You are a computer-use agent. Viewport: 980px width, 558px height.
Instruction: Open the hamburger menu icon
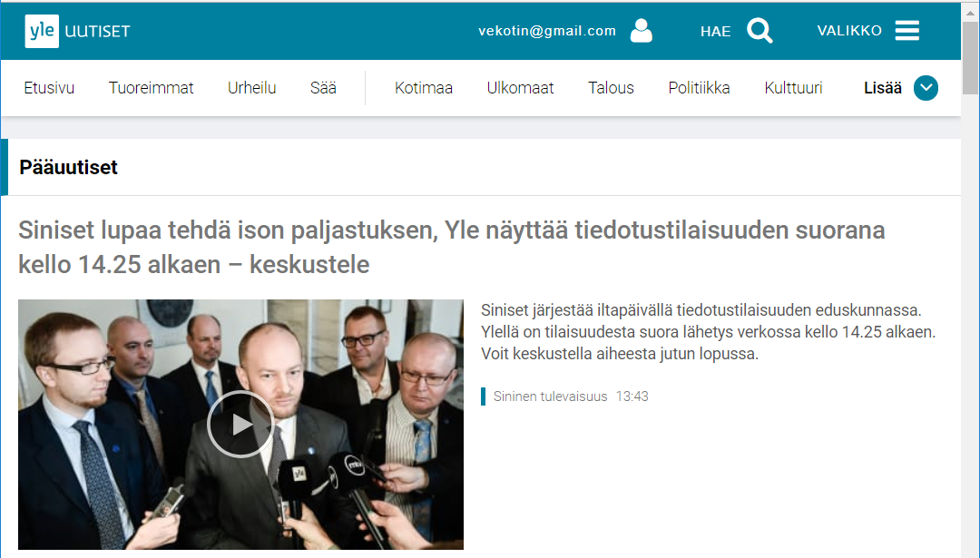click(x=906, y=31)
